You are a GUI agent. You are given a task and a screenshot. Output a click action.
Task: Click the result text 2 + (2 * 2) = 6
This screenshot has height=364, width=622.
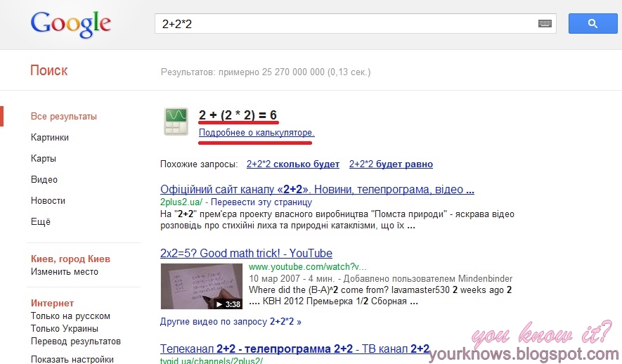[238, 115]
